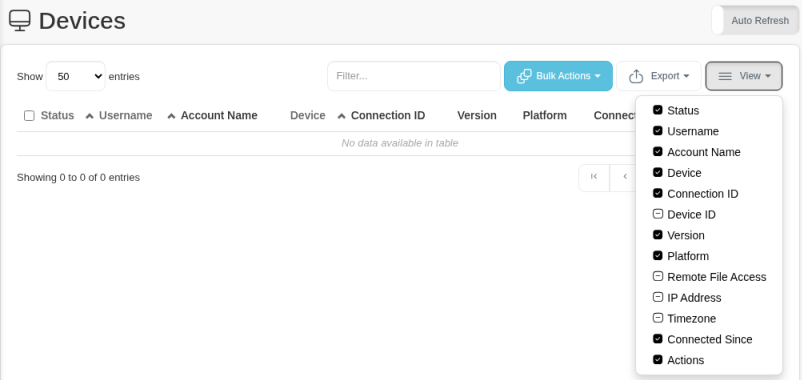The width and height of the screenshot is (802, 380).
Task: Uncheck the Username column checkbox
Action: point(658,131)
